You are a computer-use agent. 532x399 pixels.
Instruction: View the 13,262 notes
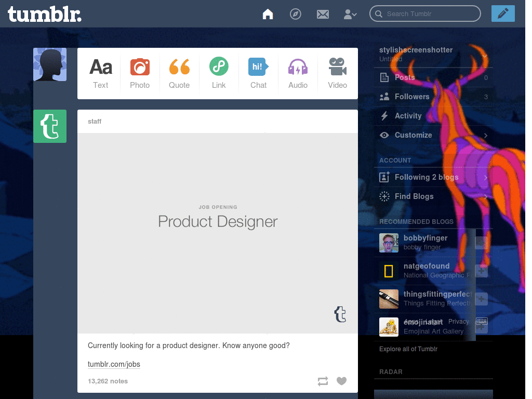pyautogui.click(x=108, y=381)
